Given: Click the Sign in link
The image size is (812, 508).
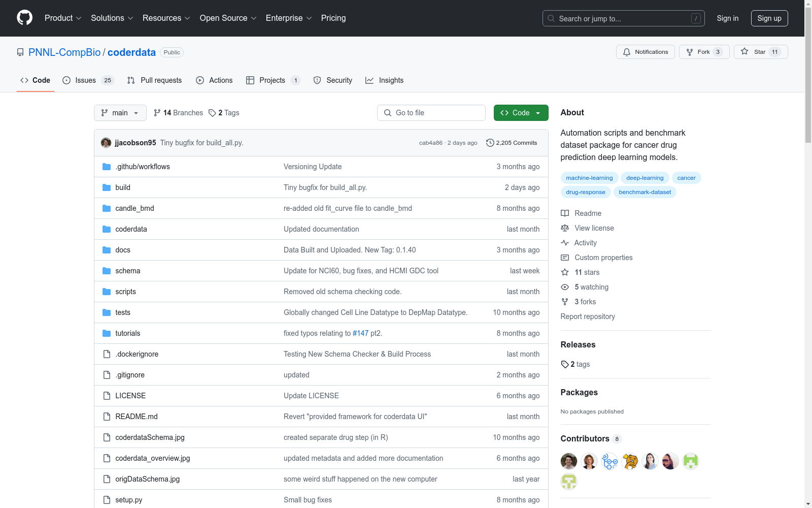Looking at the screenshot, I should coord(728,18).
